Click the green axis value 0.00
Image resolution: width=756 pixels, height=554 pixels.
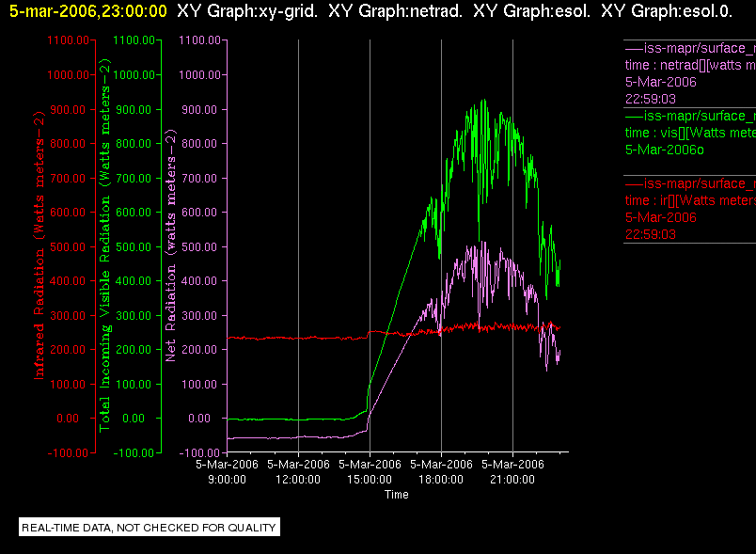[x=134, y=418]
